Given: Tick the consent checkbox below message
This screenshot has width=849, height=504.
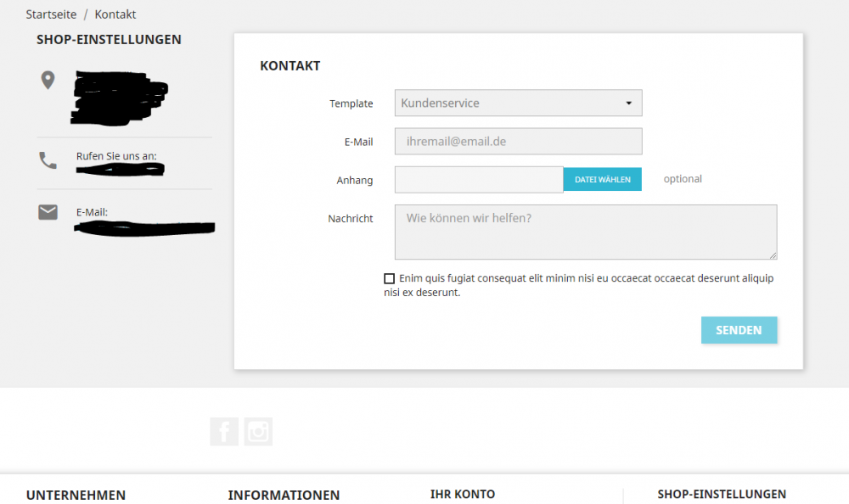Looking at the screenshot, I should point(390,278).
